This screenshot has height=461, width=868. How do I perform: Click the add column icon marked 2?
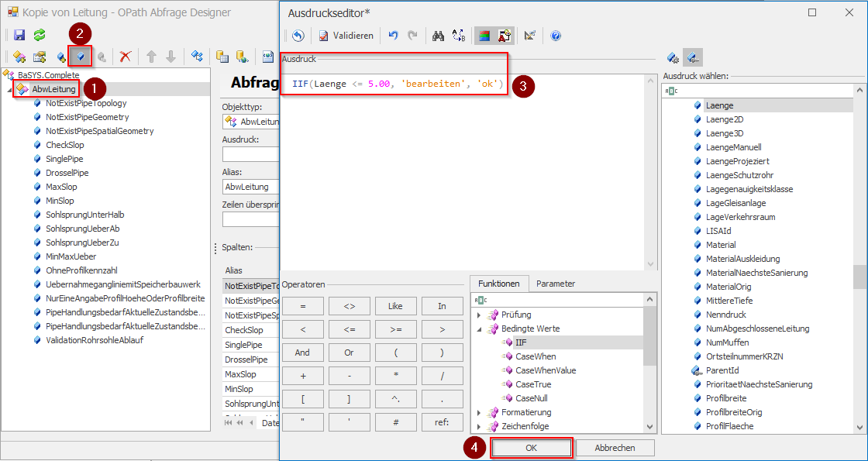pos(80,57)
